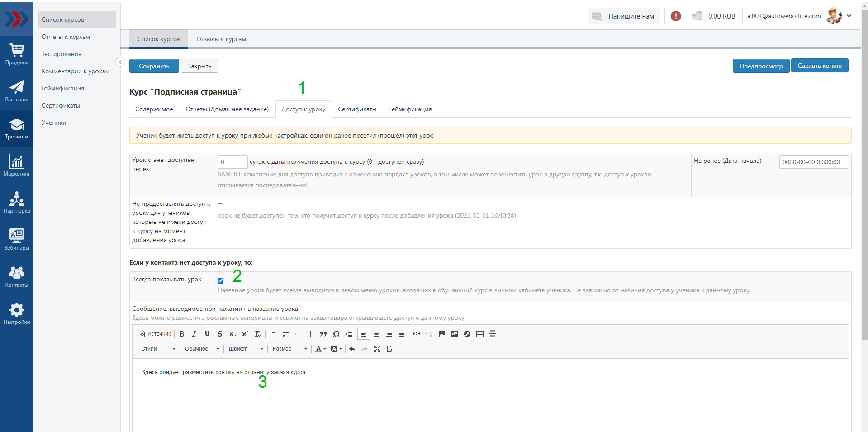
Task: Insert a numbered list
Action: 273,334
